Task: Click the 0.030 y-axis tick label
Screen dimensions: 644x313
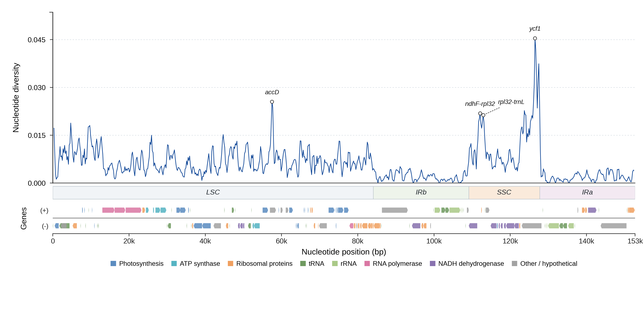Action: pyautogui.click(x=37, y=88)
